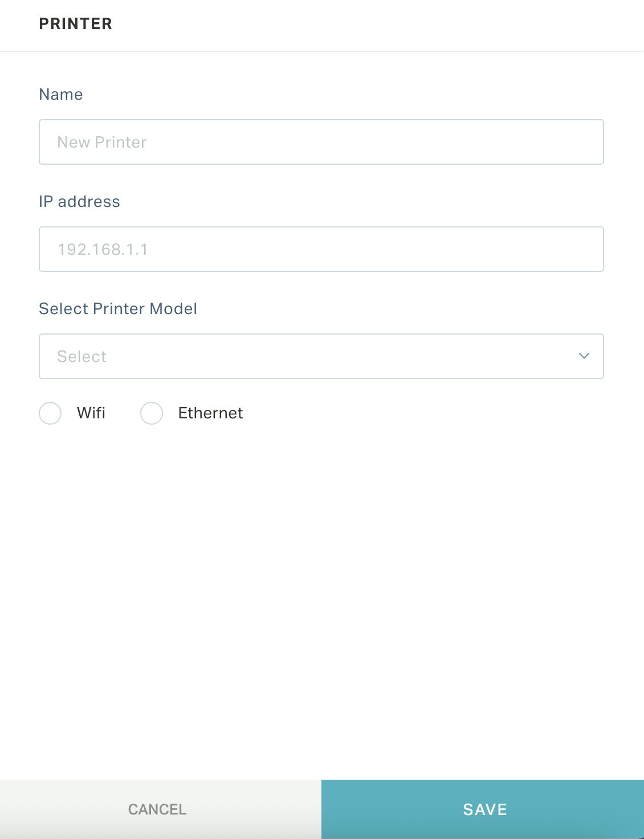Expand the printer model chevron arrow

[584, 356]
